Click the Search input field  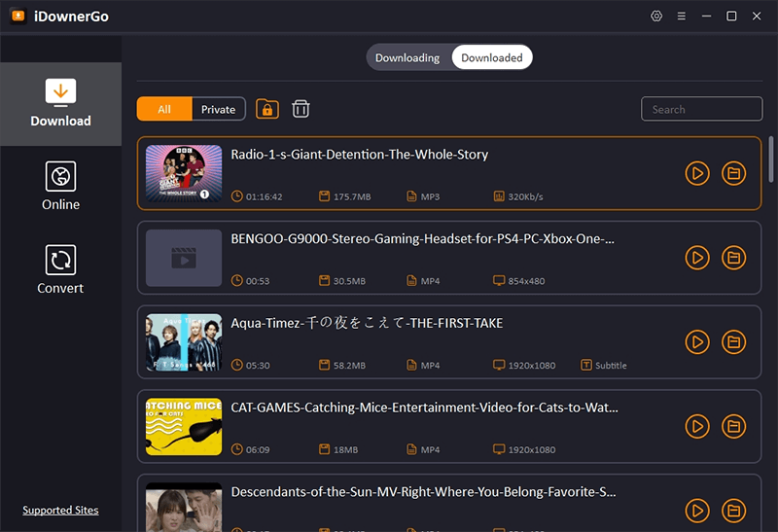click(x=701, y=109)
